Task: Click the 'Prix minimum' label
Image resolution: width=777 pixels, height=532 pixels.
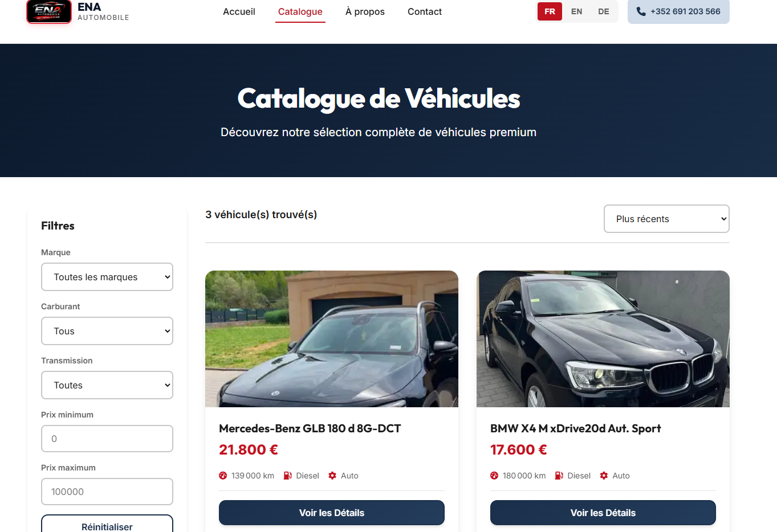Action: (67, 415)
